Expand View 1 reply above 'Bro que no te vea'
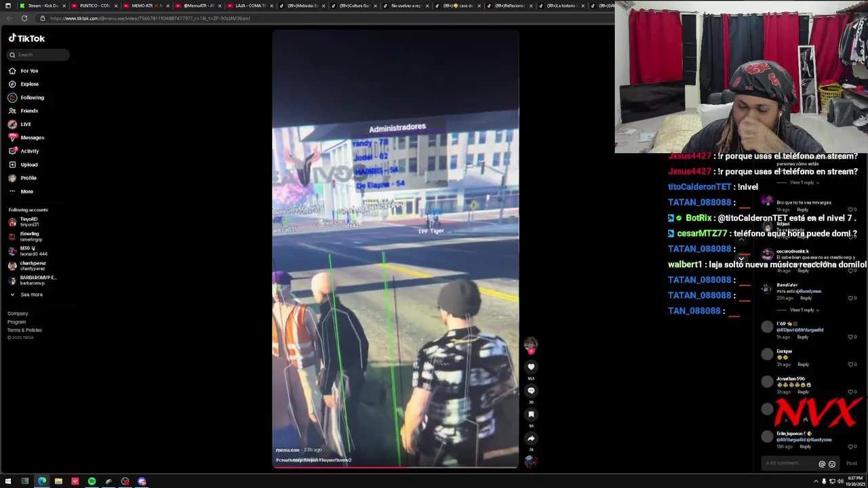 [x=805, y=182]
